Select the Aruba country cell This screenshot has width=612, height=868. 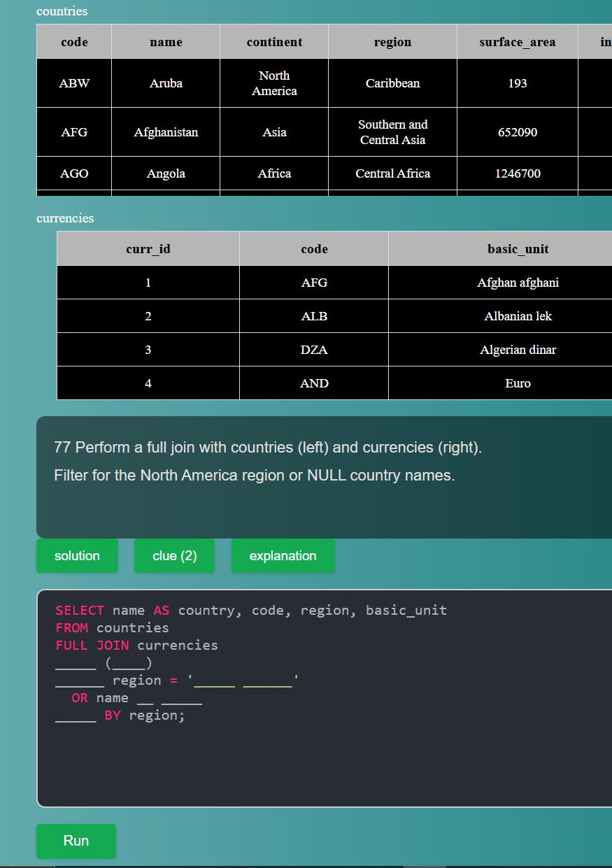165,83
